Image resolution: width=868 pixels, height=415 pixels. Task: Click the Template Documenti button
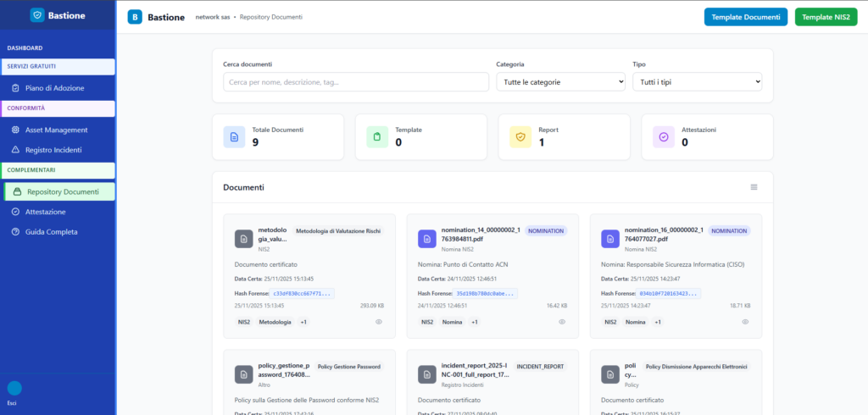[x=745, y=17]
